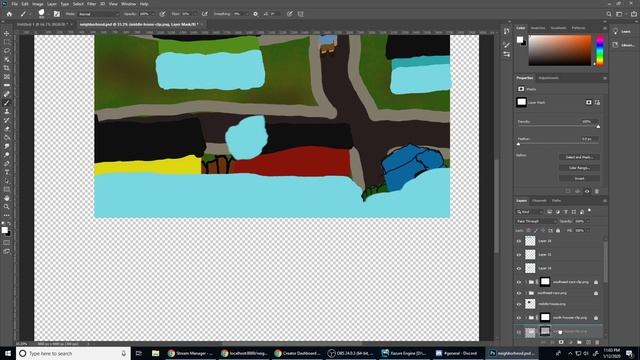This screenshot has width=640, height=360.
Task: Select the Eraser tool
Action: [x=7, y=129]
